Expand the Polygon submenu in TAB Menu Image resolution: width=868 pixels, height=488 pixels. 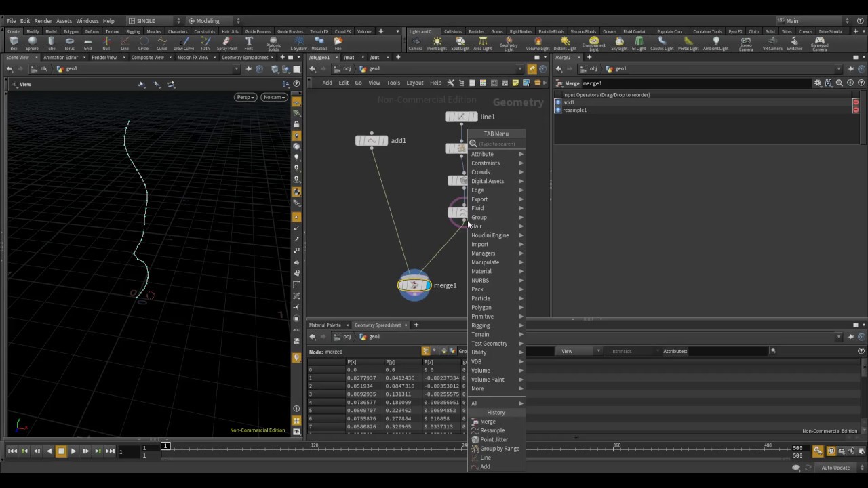click(497, 308)
